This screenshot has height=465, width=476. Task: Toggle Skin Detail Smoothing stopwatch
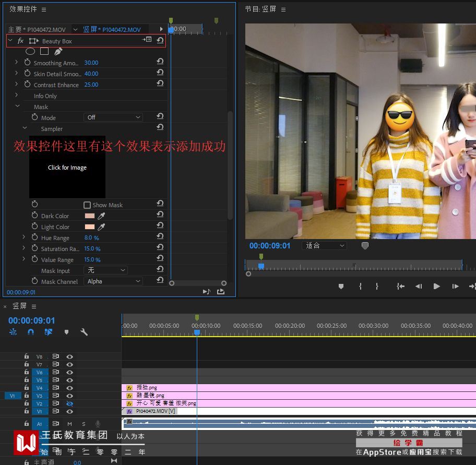(27, 74)
